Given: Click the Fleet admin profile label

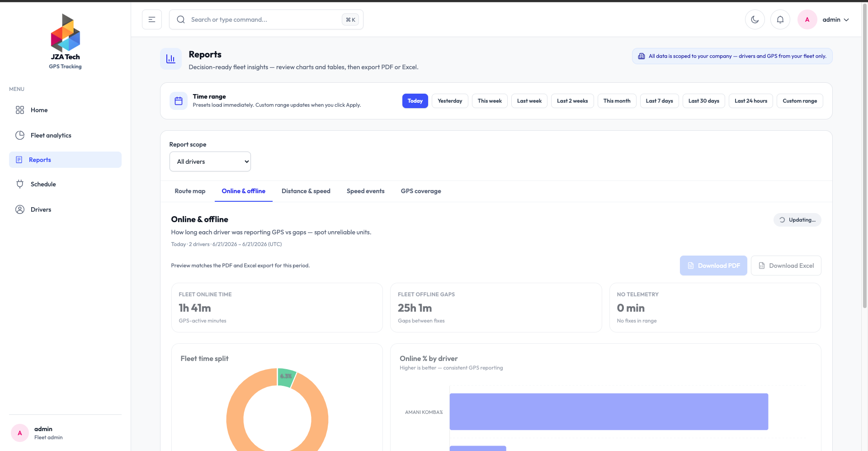Looking at the screenshot, I should point(48,437).
